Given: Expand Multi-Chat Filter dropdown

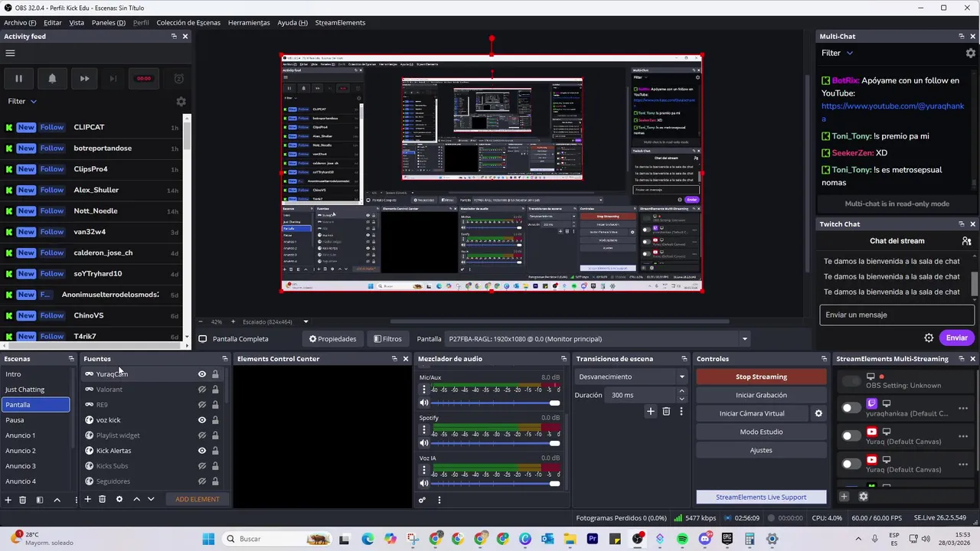Looking at the screenshot, I should click(x=838, y=53).
